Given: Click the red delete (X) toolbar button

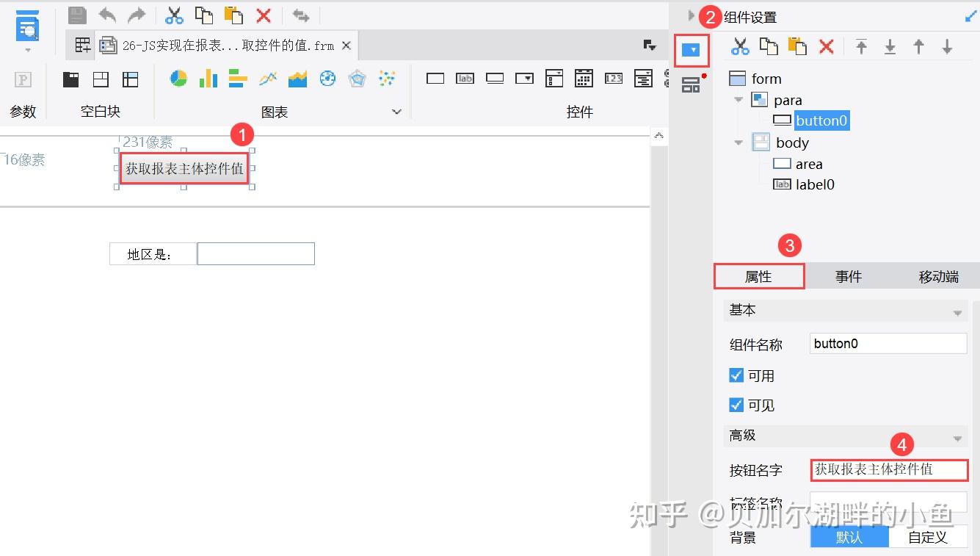Looking at the screenshot, I should 825,46.
